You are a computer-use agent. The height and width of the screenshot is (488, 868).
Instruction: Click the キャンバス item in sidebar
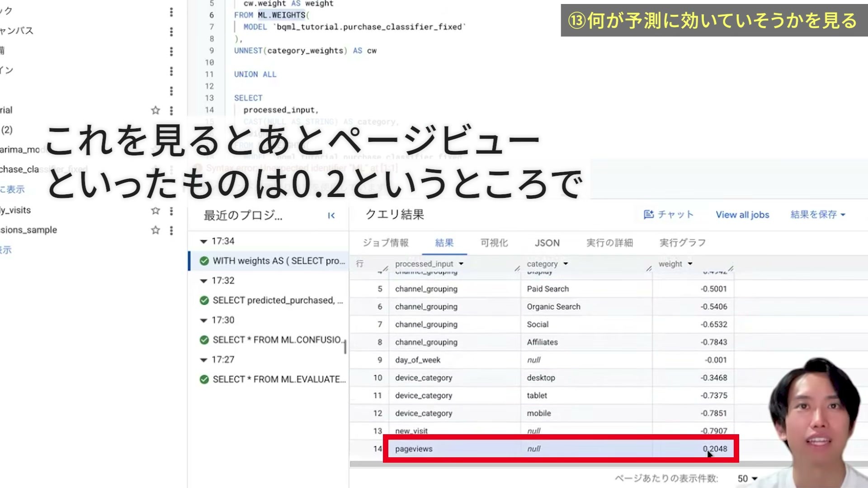pyautogui.click(x=17, y=31)
